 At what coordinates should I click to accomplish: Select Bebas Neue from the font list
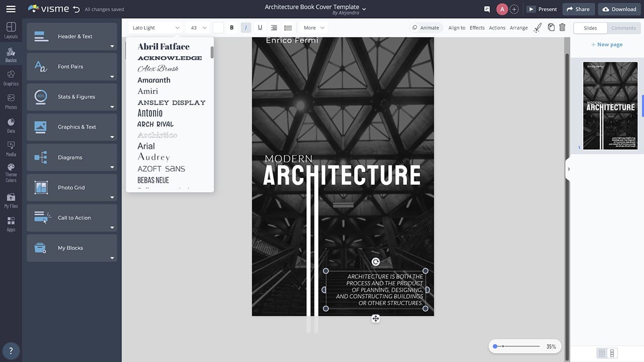[153, 180]
